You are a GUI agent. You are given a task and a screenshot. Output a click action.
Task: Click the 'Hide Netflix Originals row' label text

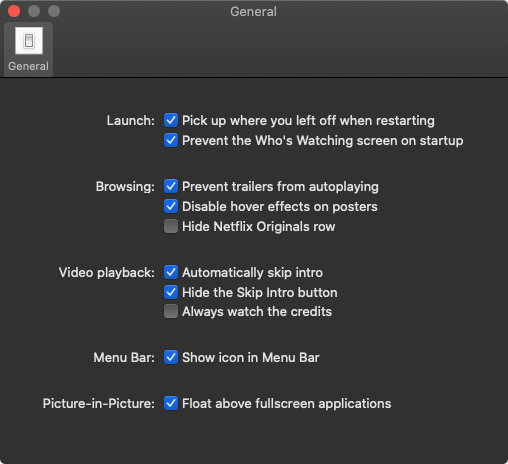[259, 227]
